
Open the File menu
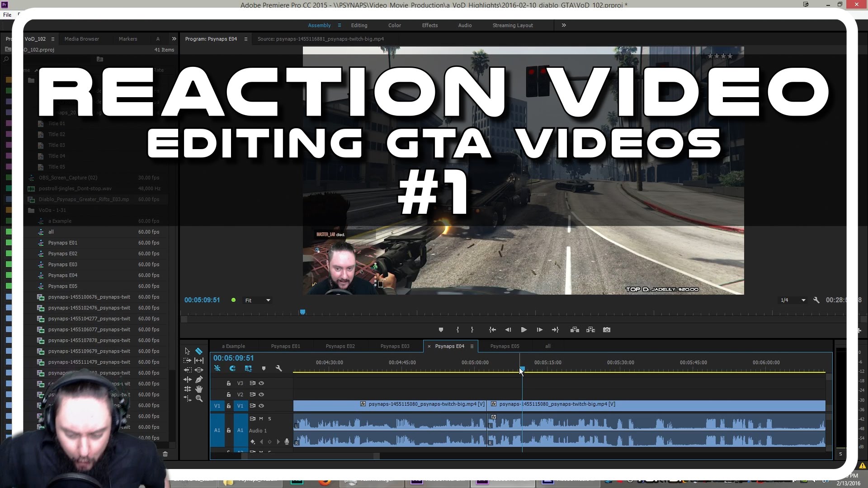tap(7, 14)
